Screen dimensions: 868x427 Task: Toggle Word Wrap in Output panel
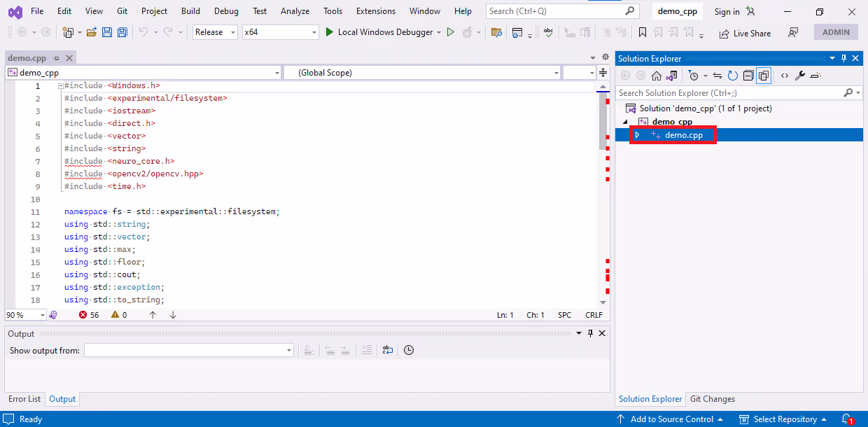[x=388, y=350]
